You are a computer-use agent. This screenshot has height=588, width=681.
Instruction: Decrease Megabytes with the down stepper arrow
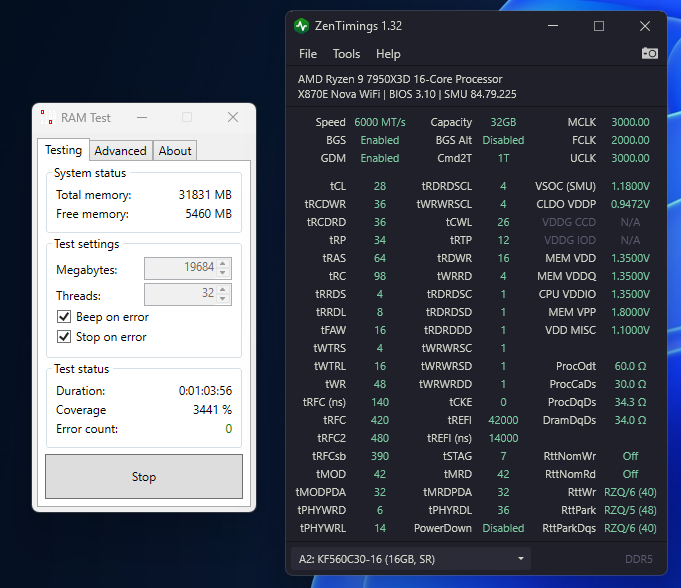pyautogui.click(x=223, y=273)
